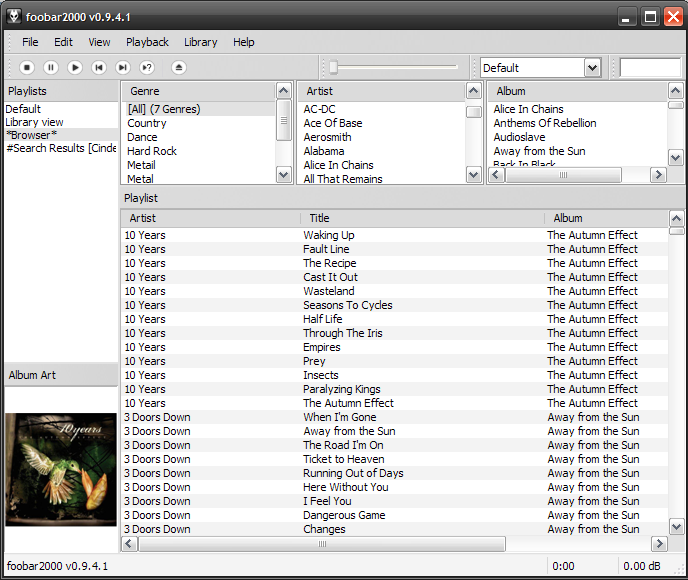
Task: Select the #Search Results playlist
Action: coord(61,148)
